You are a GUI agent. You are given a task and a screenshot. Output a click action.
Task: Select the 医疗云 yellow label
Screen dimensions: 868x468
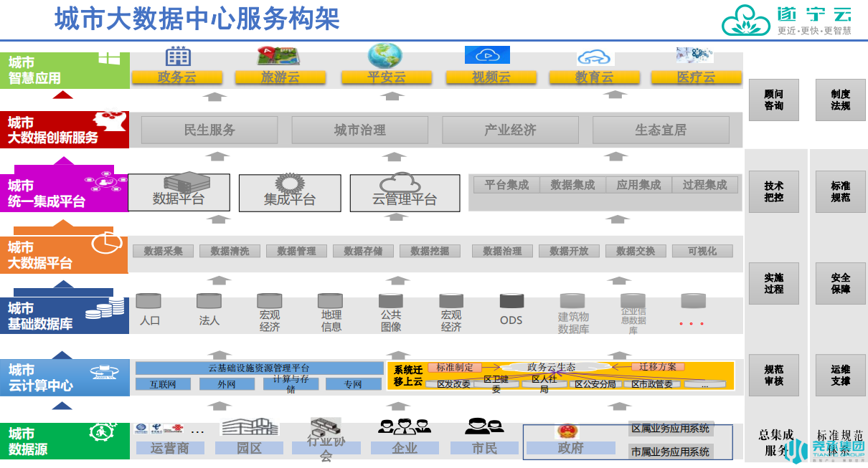click(x=696, y=77)
